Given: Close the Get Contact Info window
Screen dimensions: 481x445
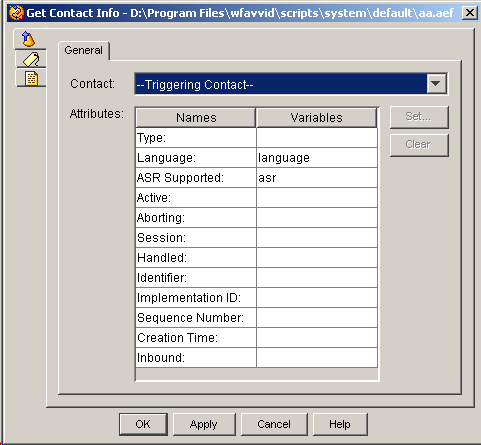Looking at the screenshot, I should pos(470,13).
